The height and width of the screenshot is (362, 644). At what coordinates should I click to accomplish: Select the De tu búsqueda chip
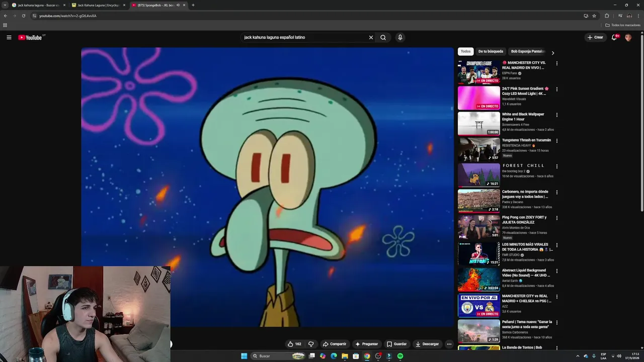491,51
